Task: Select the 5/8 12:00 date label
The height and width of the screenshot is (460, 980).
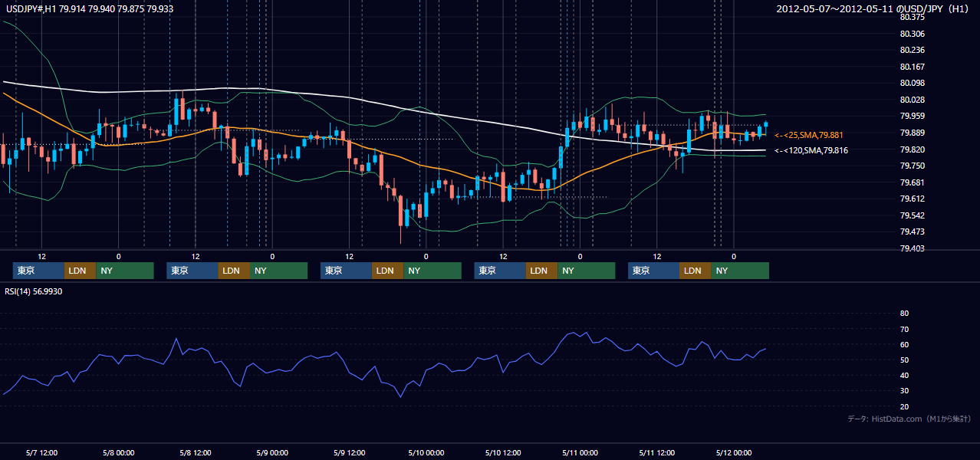Action: (x=196, y=452)
